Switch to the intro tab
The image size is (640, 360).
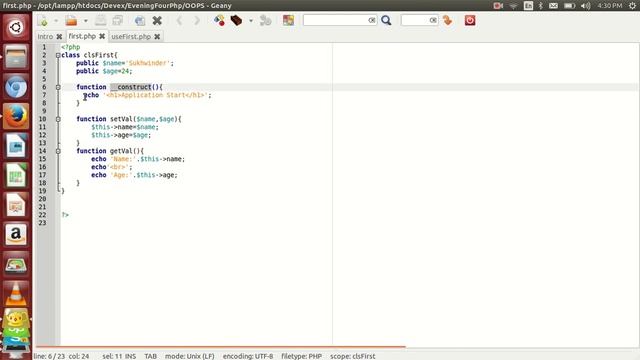[45, 37]
